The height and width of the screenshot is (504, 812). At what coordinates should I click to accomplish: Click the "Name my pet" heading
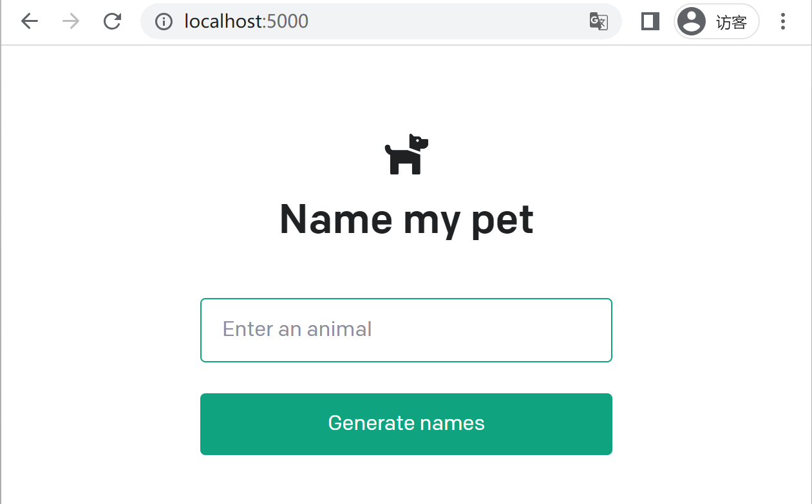406,219
